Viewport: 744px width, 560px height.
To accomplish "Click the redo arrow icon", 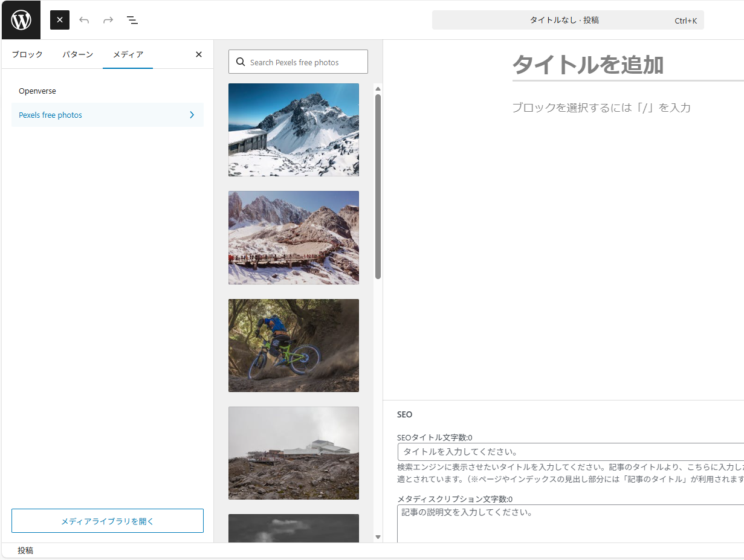I will (x=108, y=20).
